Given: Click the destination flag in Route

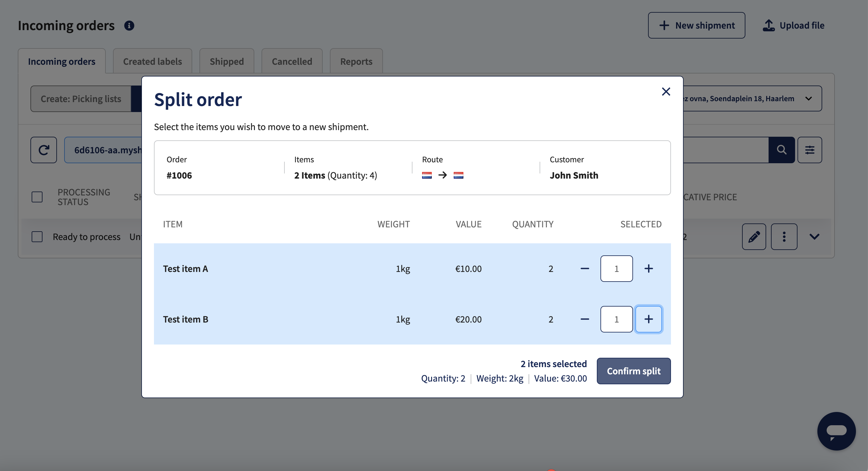Looking at the screenshot, I should (x=458, y=175).
